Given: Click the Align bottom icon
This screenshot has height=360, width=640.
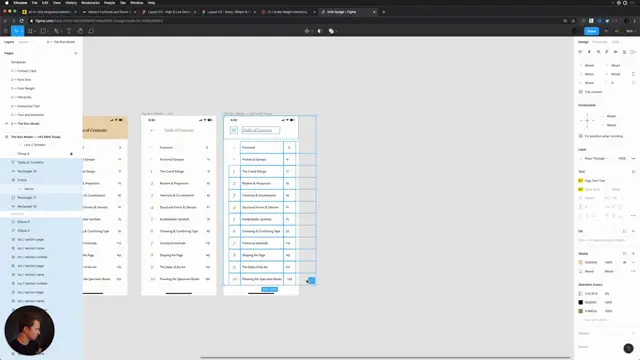Looking at the screenshot, I should 624,52.
